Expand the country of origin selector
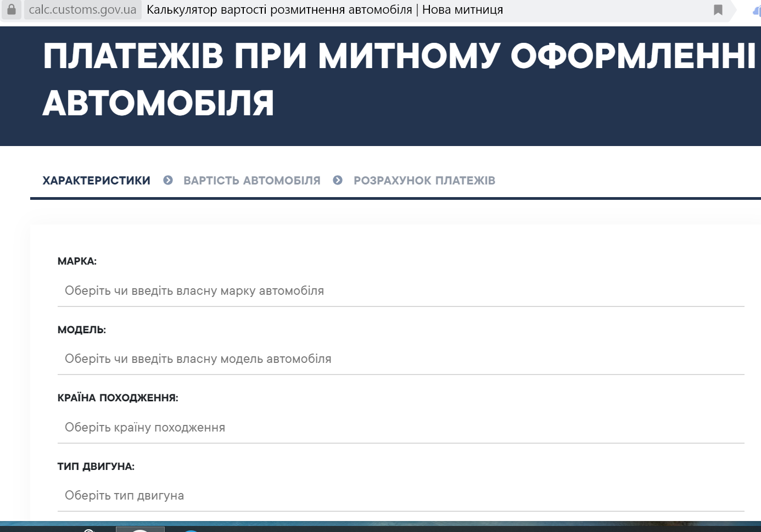This screenshot has width=761, height=532. pos(401,428)
